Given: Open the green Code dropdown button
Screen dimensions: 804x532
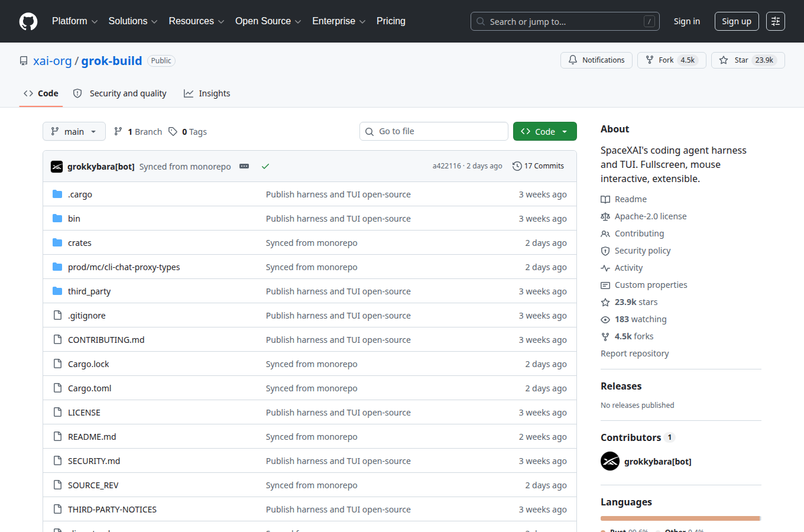Looking at the screenshot, I should (545, 131).
